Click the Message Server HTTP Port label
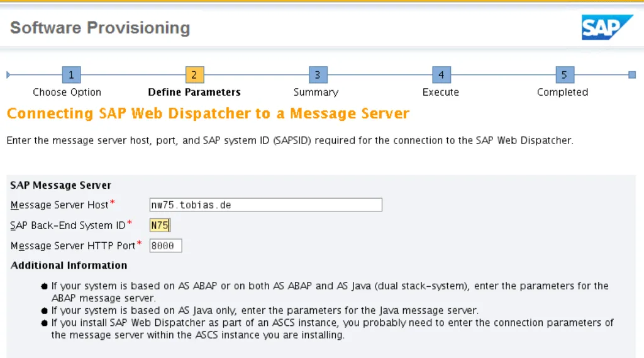 pyautogui.click(x=73, y=245)
